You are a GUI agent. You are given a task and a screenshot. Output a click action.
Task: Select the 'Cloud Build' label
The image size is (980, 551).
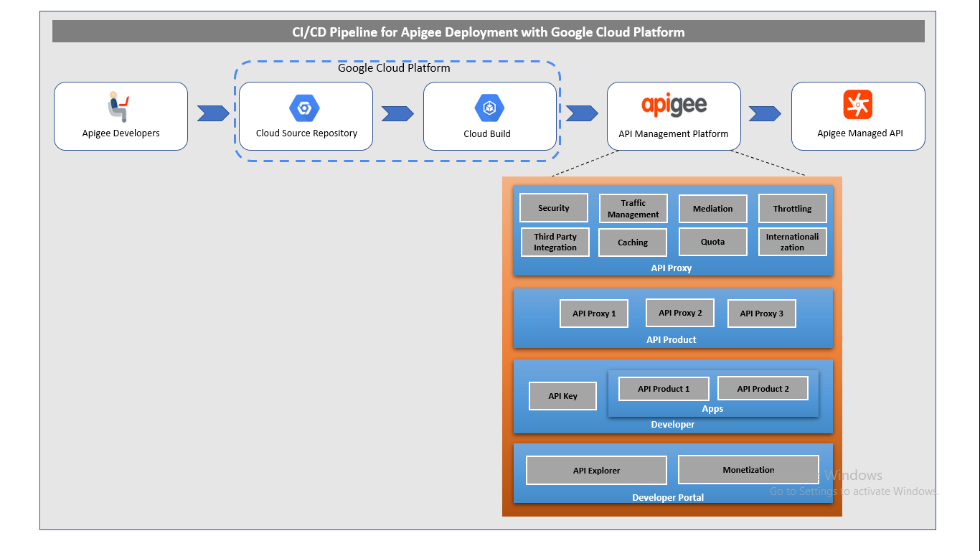pyautogui.click(x=487, y=134)
